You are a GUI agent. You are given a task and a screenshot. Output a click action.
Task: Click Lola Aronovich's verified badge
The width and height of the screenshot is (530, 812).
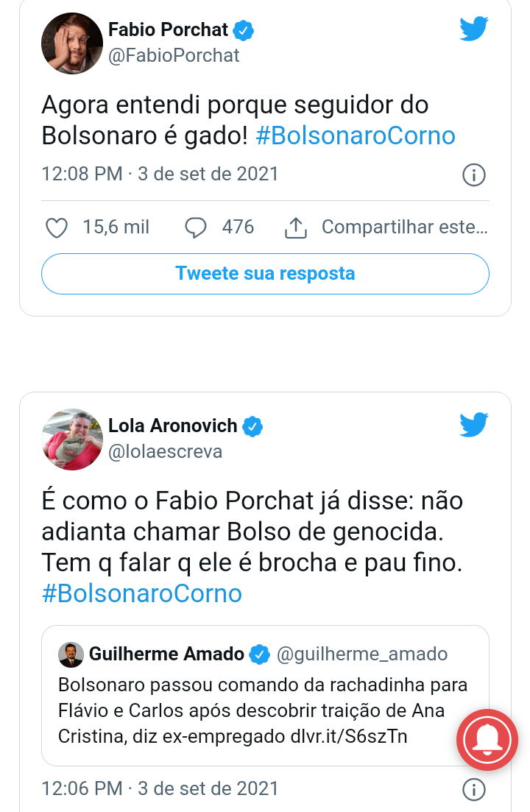coord(252,426)
